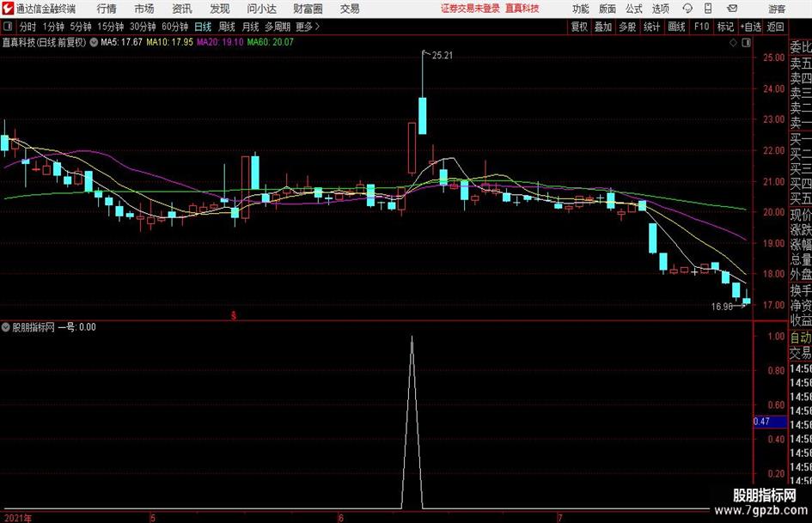
Task: Open the mail envelope icon
Action: tap(732, 9)
